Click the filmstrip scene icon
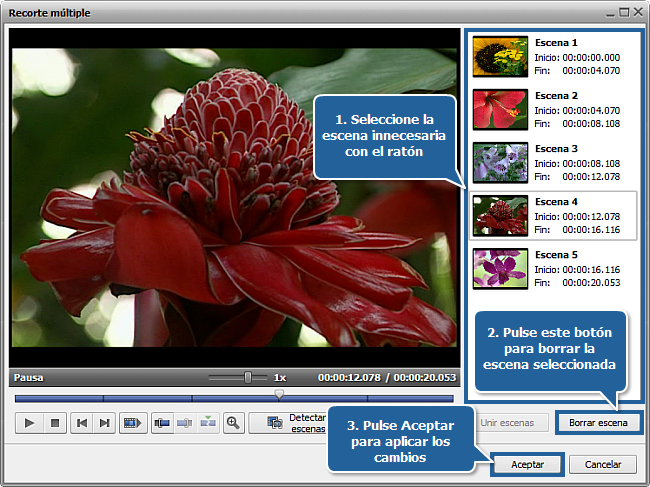Image resolution: width=650 pixels, height=487 pixels. coord(131,423)
